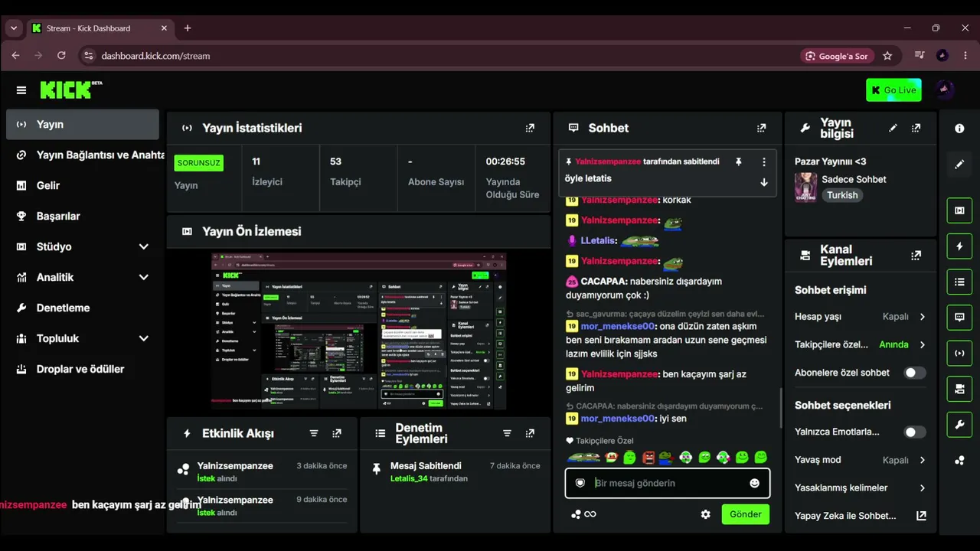Toggle stream info wrench widget in right toolbar

click(959, 424)
